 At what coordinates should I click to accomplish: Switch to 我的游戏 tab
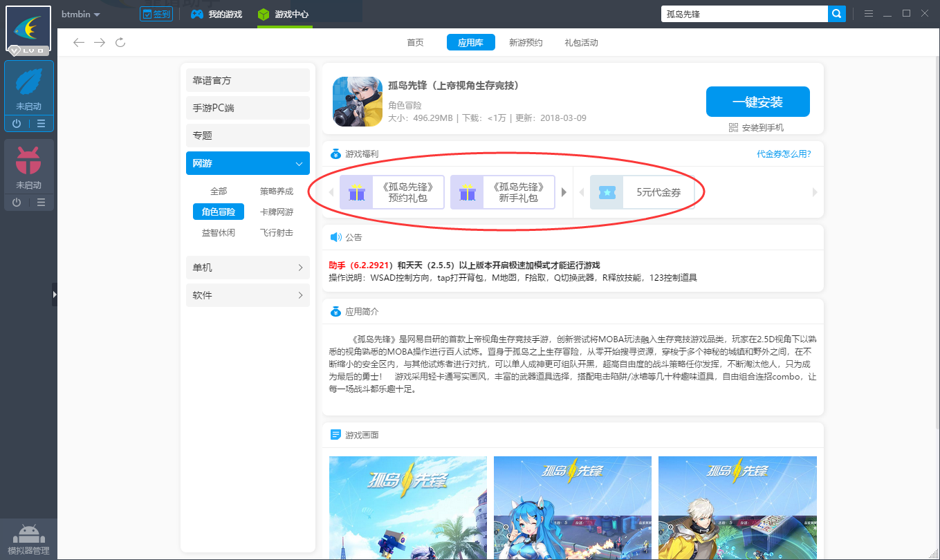216,15
